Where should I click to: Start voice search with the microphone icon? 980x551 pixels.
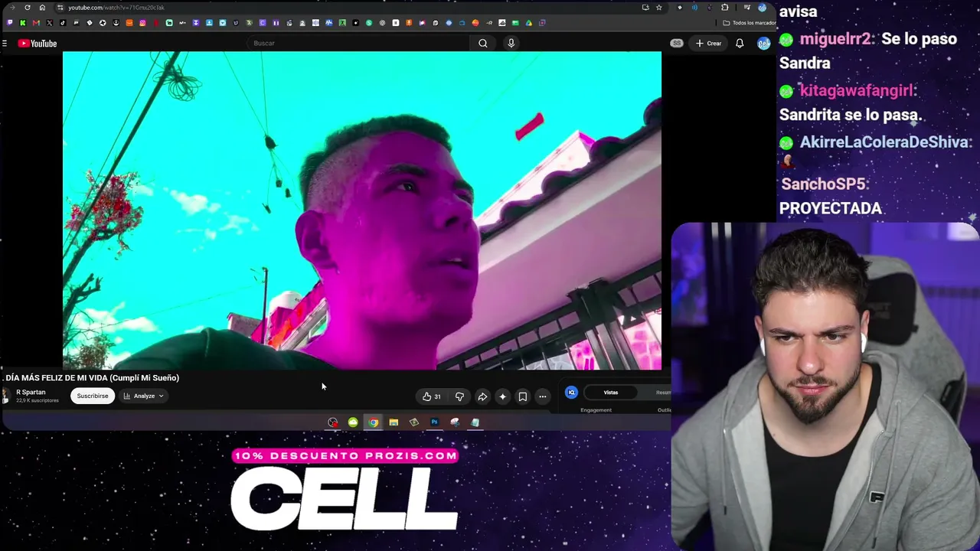(511, 44)
